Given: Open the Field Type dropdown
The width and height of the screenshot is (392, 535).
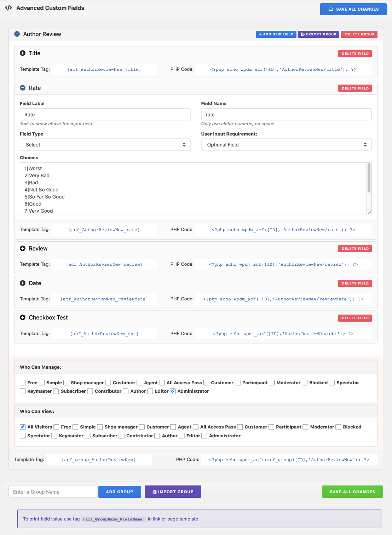Looking at the screenshot, I should click(x=105, y=144).
